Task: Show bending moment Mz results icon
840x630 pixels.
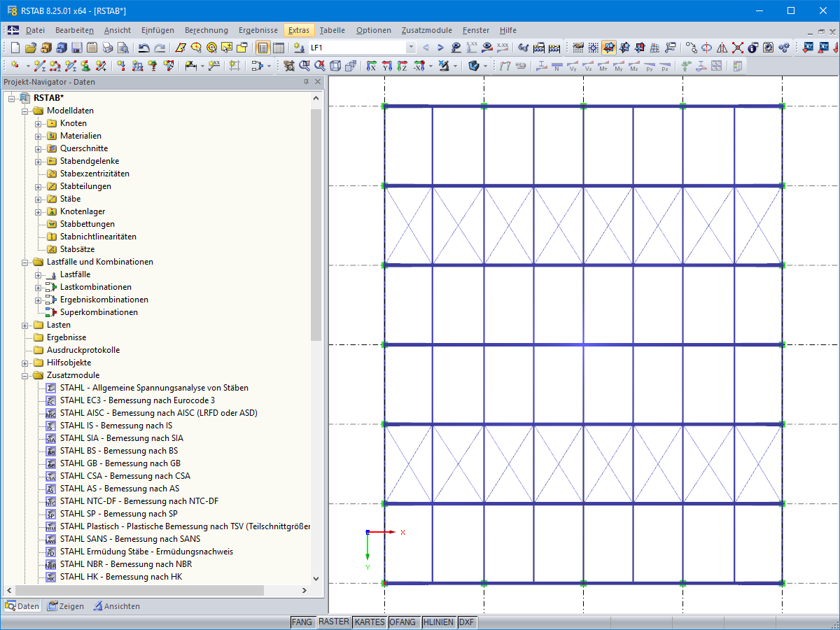Action: (634, 66)
